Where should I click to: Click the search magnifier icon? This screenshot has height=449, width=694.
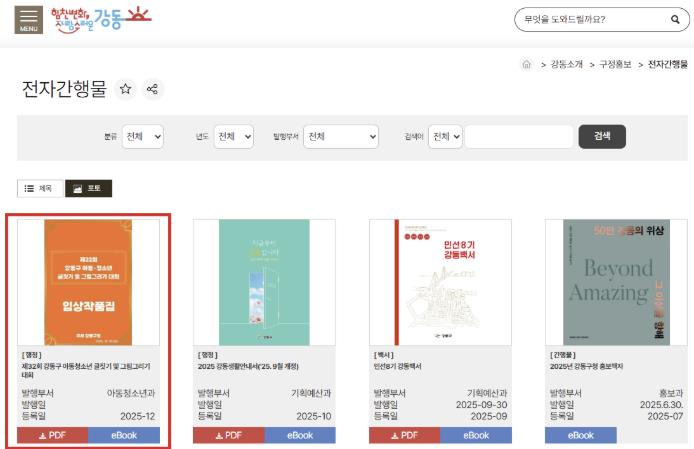(674, 19)
